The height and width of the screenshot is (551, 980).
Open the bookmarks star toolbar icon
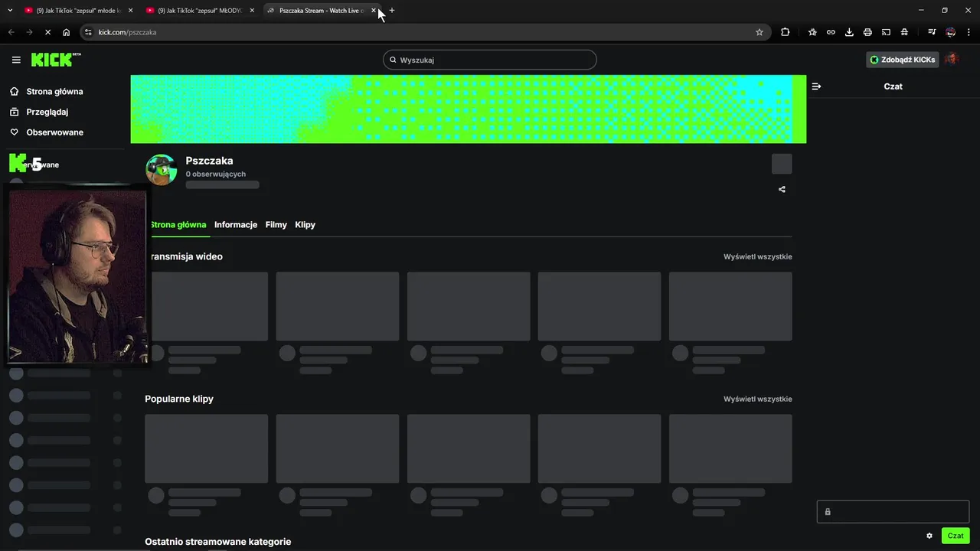812,32
